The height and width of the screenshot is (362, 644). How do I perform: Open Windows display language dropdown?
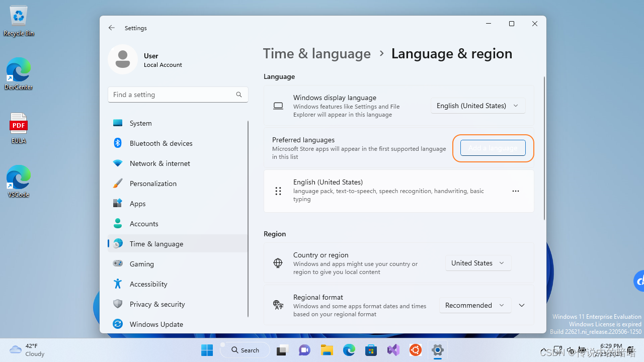point(478,106)
